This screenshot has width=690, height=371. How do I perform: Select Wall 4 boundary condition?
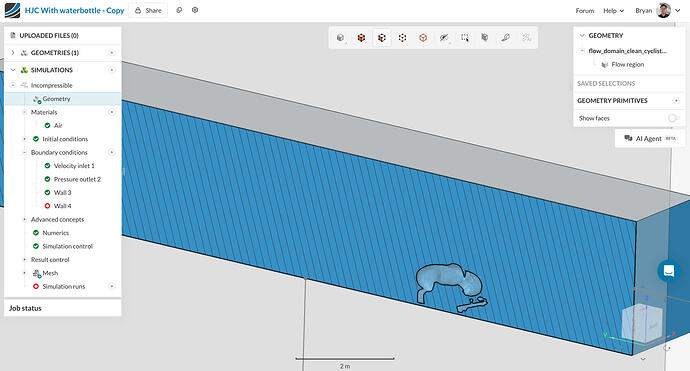[62, 206]
